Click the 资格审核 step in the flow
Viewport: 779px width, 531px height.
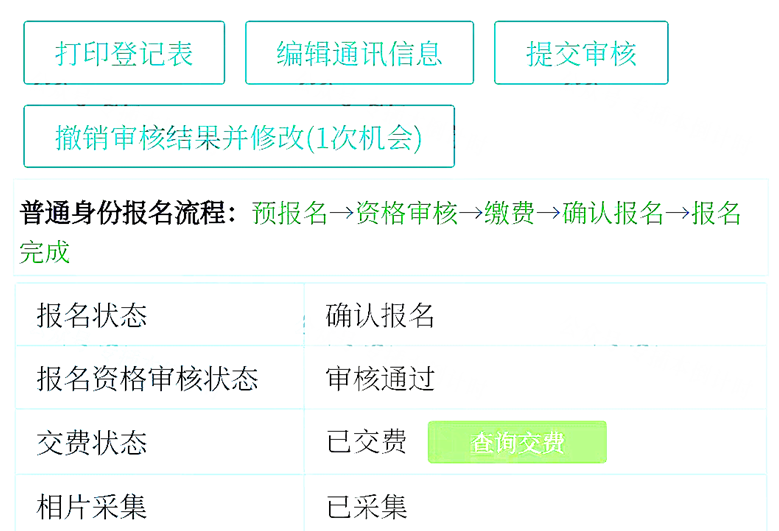tap(406, 213)
